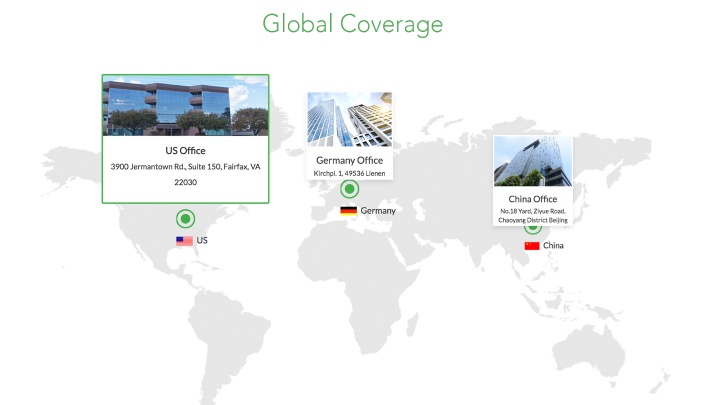Open the Germany Office skyscraper photo
Screen dimensions: 719x405
click(x=349, y=120)
